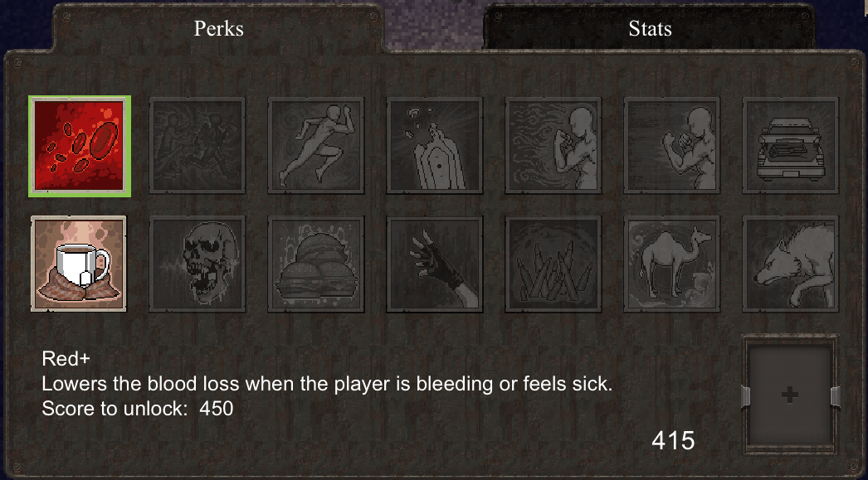Open the Perks tab
The image size is (868, 480).
[x=219, y=28]
